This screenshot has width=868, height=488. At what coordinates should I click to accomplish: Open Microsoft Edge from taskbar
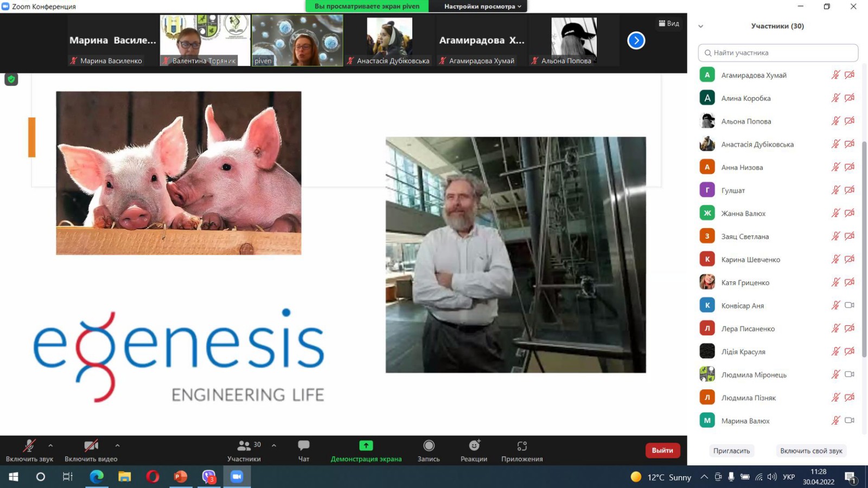click(97, 477)
